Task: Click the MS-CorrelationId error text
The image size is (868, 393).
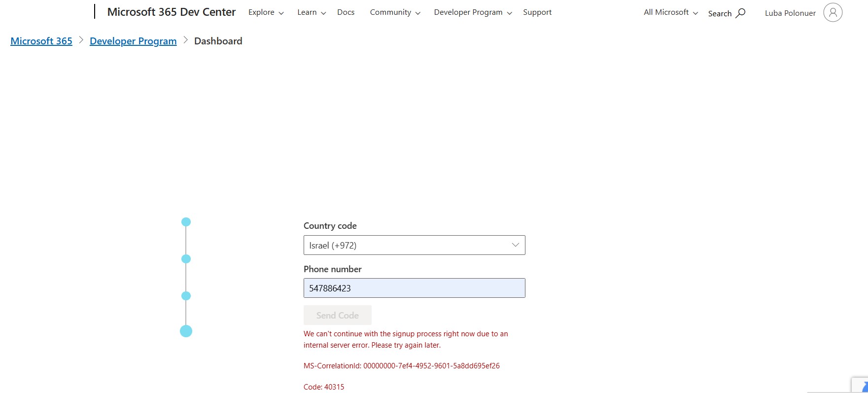Action: [x=402, y=366]
